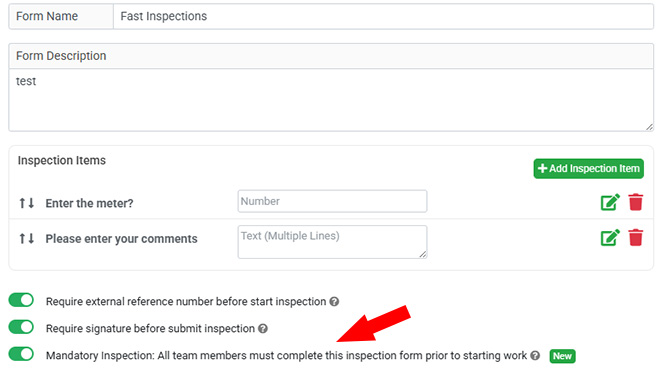Click the Add Inspection Item button
Viewport: 660px width, 382px height.
(588, 168)
